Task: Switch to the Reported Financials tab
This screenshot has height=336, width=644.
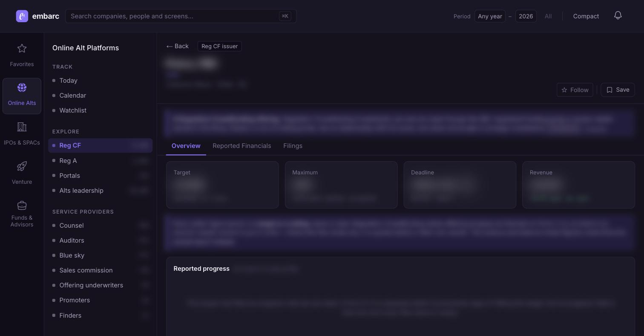Action: (x=242, y=146)
